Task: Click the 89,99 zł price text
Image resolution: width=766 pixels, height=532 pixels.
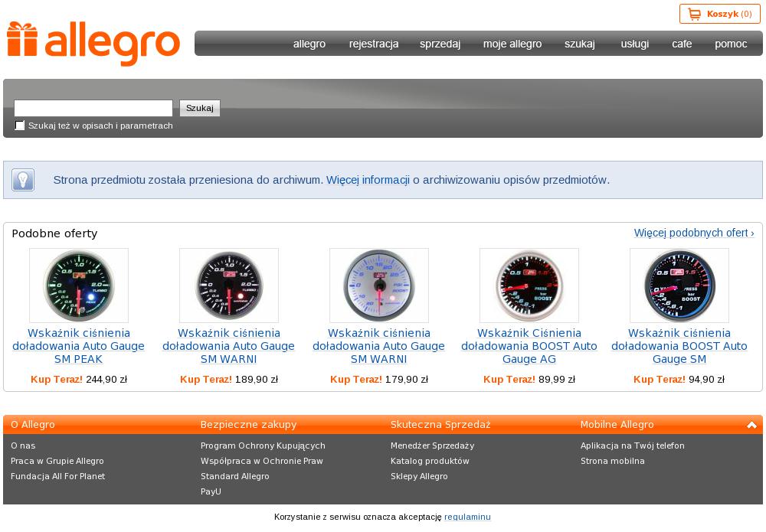Action: 557,379
